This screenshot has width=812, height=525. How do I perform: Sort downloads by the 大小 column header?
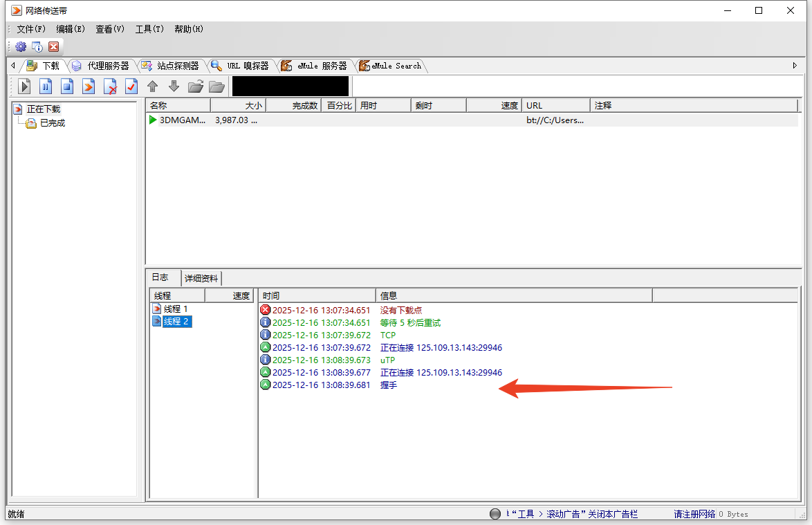[x=239, y=106]
